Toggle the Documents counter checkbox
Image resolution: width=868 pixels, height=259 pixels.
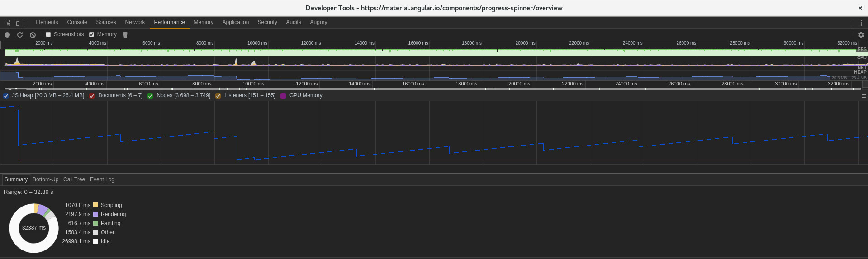(92, 96)
